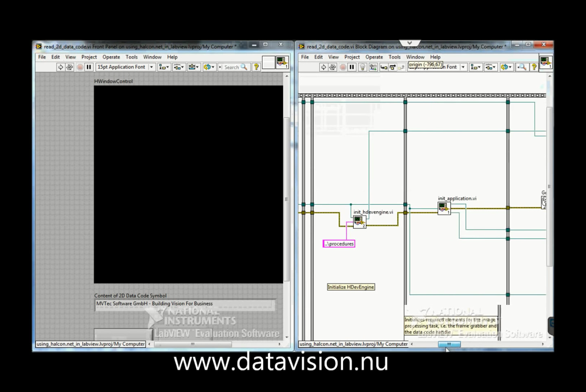Click Step Out button in Block Diagram

[401, 67]
